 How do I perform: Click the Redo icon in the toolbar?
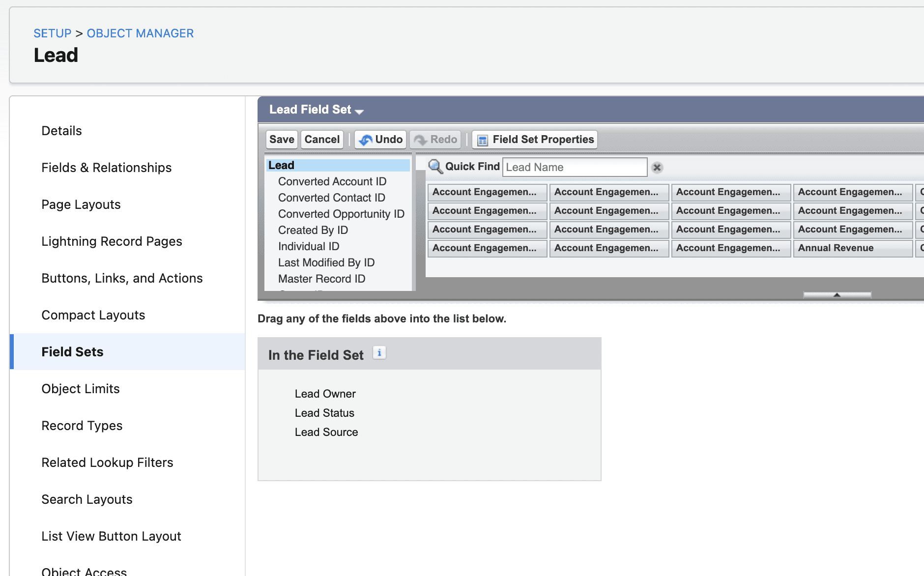point(421,140)
